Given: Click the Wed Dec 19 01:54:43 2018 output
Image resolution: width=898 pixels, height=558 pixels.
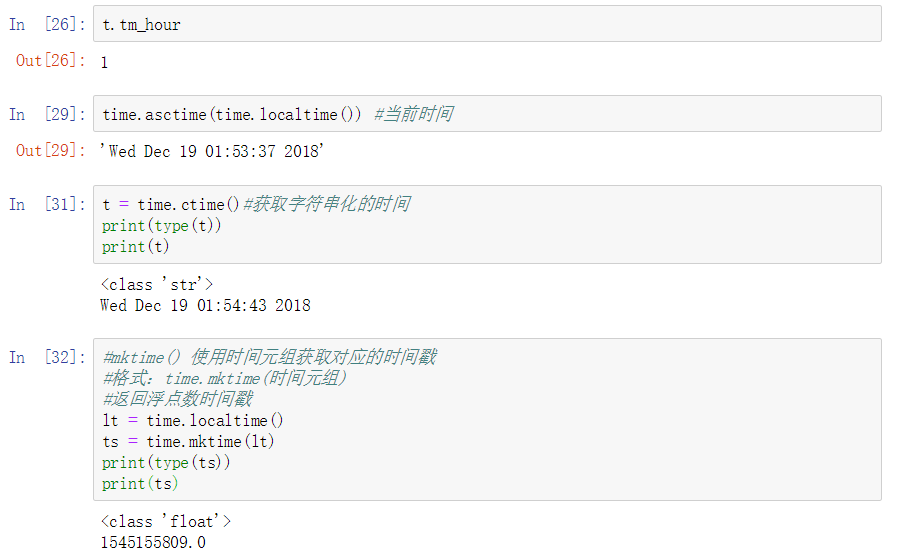Looking at the screenshot, I should (x=205, y=305).
